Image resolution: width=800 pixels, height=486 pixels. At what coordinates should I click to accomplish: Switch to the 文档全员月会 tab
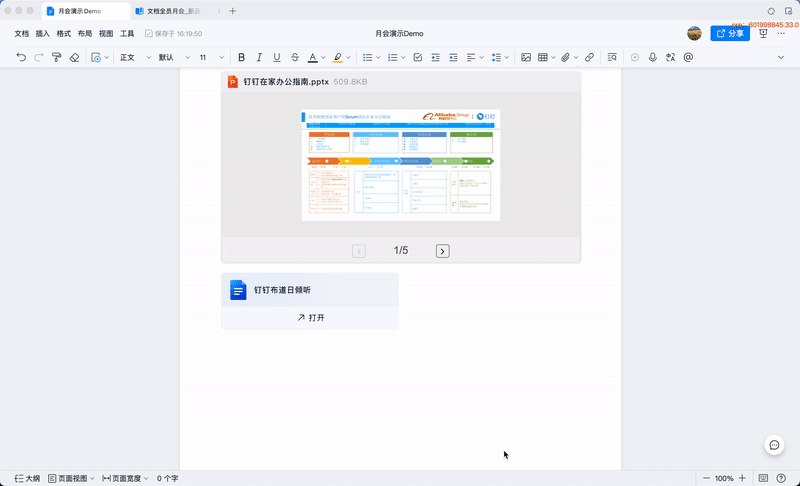pos(173,11)
